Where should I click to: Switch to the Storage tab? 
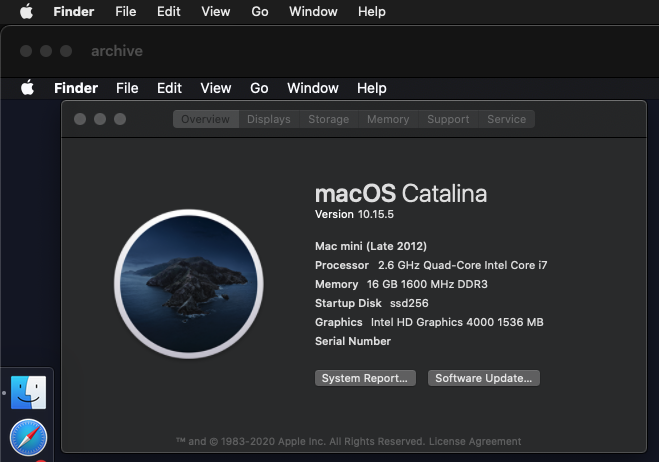(329, 119)
